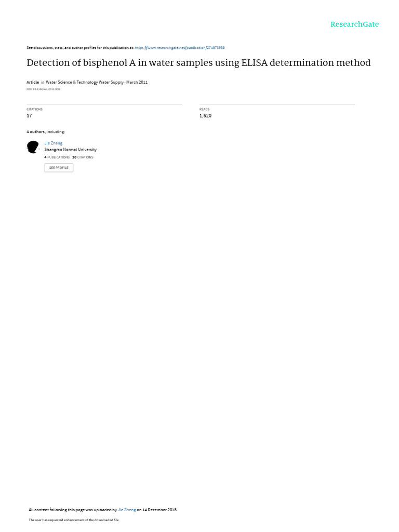
Task: Open the researchgate.net publication URL
Action: click(180, 48)
